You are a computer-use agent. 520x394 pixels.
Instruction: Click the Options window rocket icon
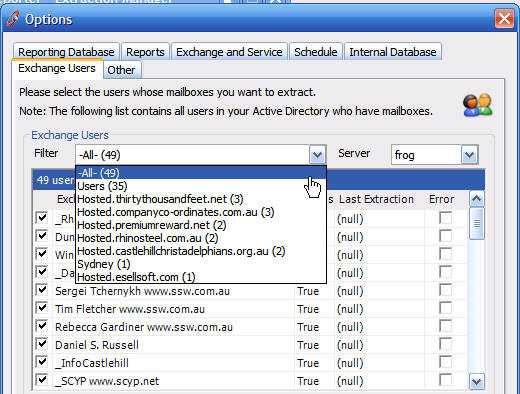tap(13, 19)
